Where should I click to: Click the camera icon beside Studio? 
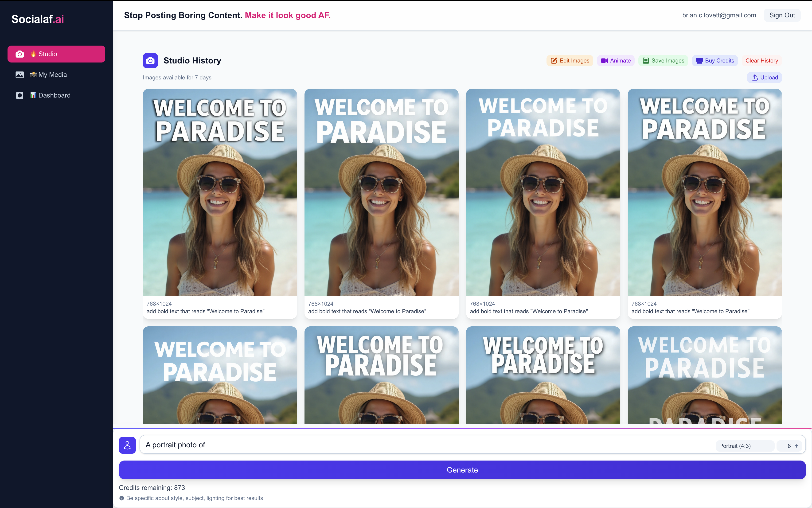coord(20,54)
